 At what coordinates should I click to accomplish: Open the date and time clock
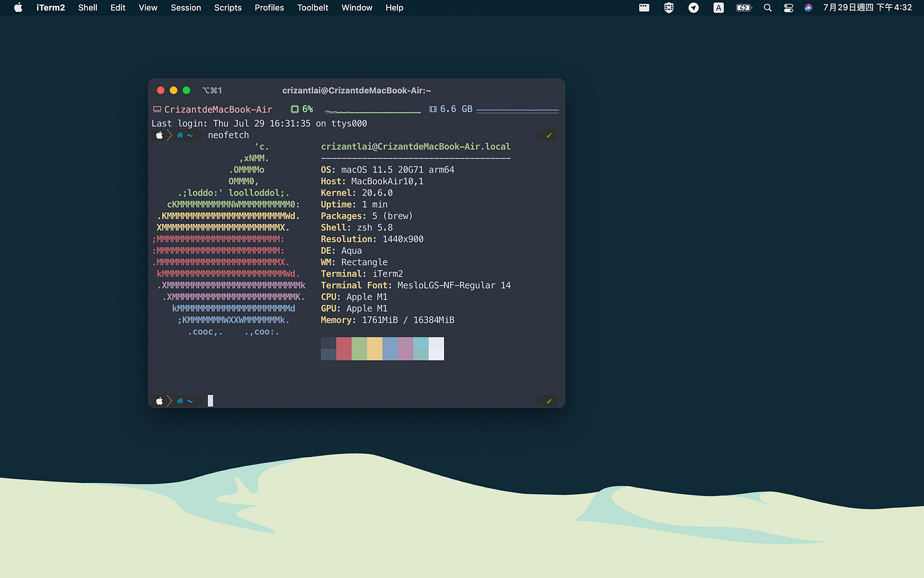click(867, 8)
